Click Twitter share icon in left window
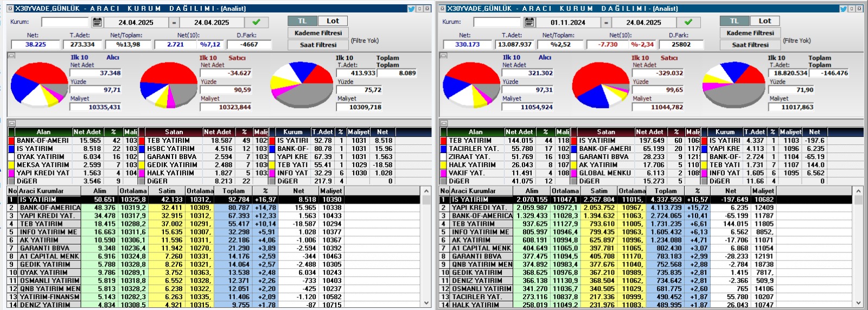868x310 pixels. [x=411, y=9]
